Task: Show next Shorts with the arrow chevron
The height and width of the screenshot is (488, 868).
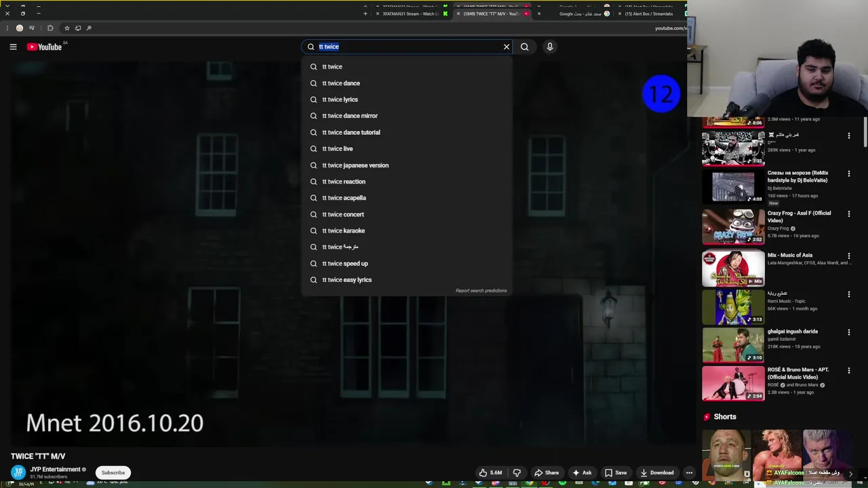Action: [x=850, y=473]
